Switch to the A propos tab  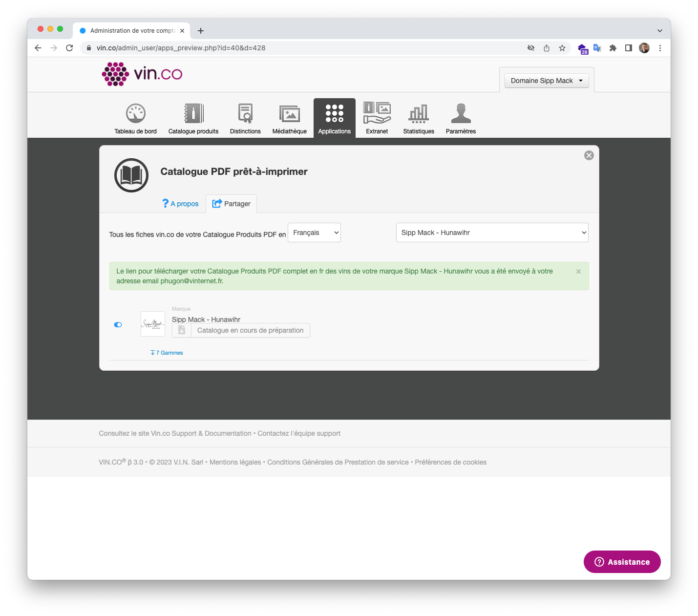click(180, 204)
